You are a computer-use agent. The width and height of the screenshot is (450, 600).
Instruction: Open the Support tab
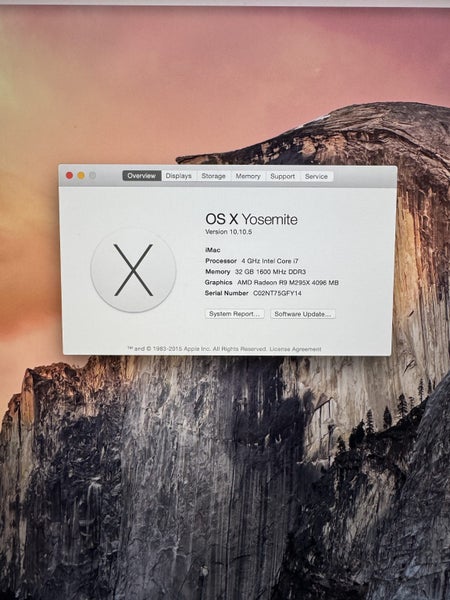point(282,176)
